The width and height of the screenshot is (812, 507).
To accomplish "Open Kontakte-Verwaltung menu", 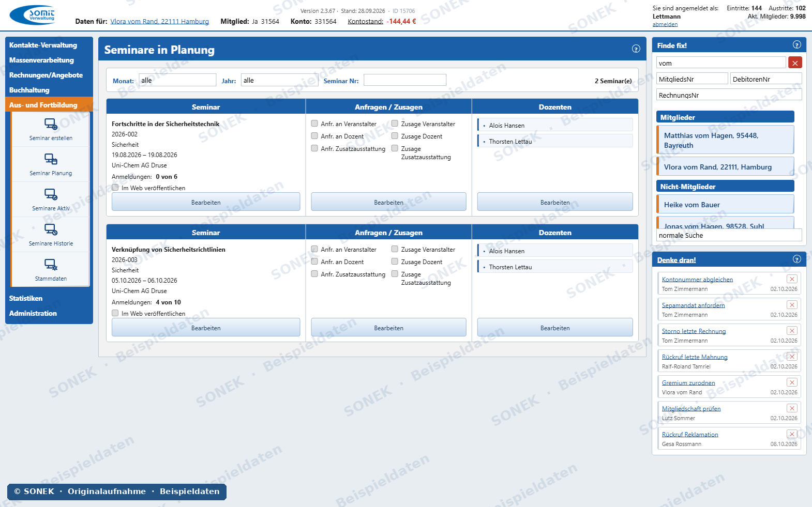I will (x=43, y=45).
